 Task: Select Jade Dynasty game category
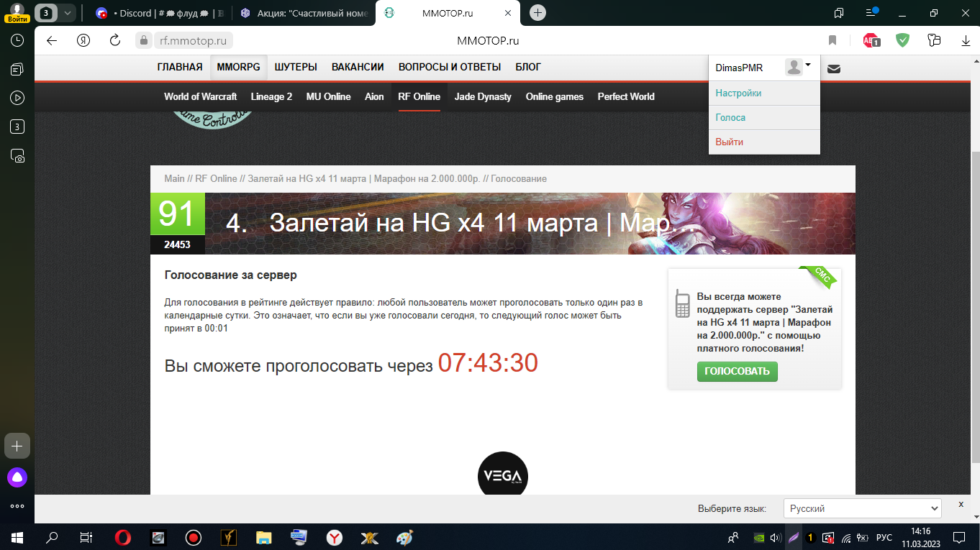483,96
